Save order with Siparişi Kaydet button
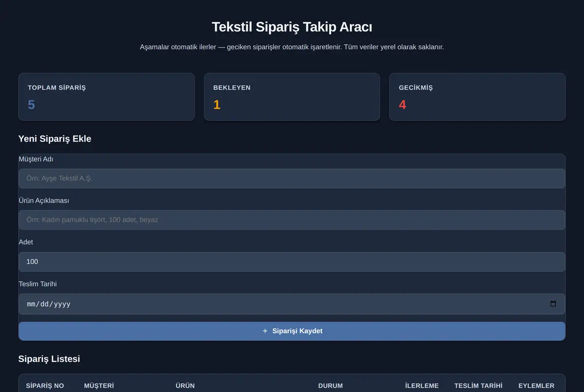Viewport: 584px width, 392px height. click(292, 331)
